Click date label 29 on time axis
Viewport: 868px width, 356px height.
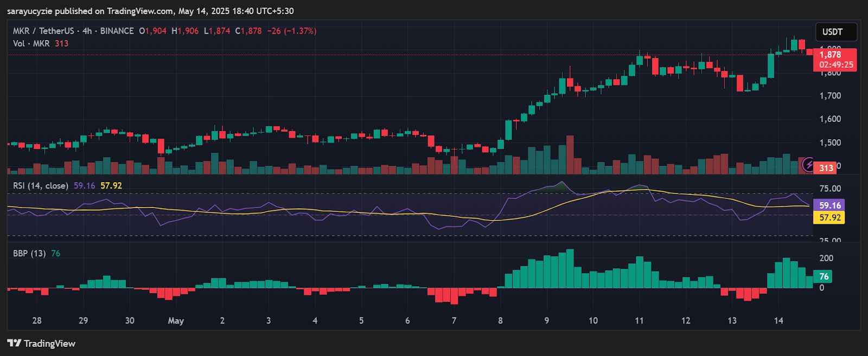pyautogui.click(x=83, y=320)
